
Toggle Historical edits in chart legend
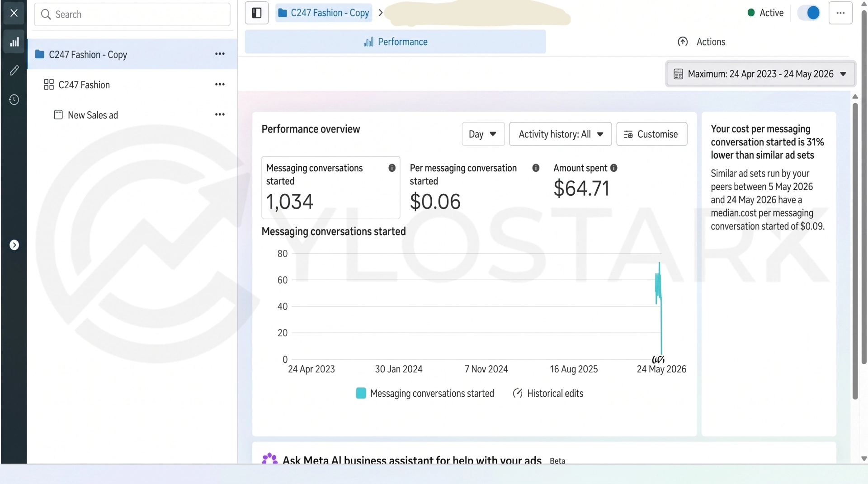pos(548,394)
